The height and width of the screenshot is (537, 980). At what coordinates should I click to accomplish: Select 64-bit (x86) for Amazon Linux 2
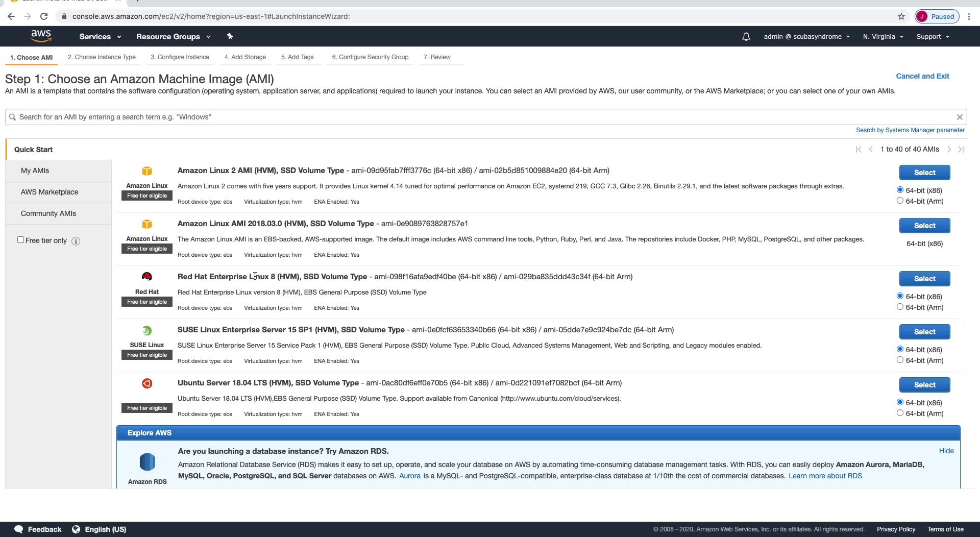(x=900, y=190)
